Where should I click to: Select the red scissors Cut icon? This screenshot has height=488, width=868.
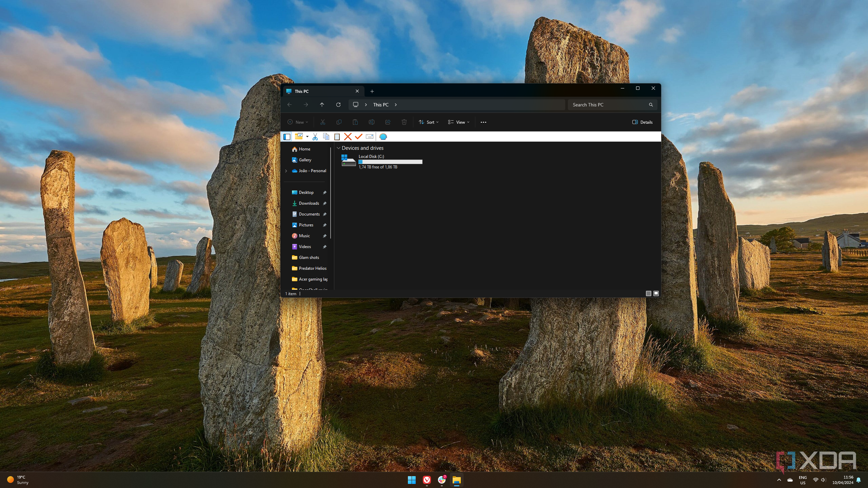coord(315,136)
